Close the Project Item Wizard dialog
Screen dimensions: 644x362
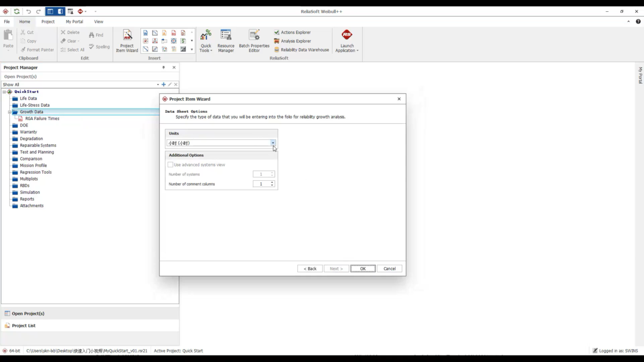399,99
